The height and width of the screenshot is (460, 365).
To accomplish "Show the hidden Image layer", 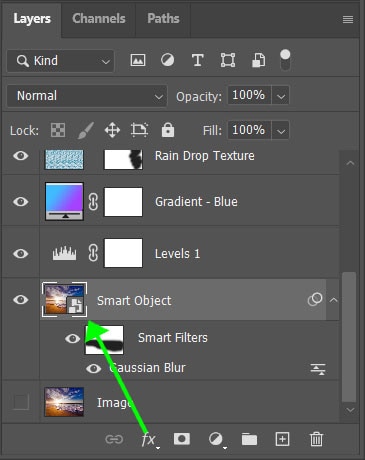I will pyautogui.click(x=21, y=402).
